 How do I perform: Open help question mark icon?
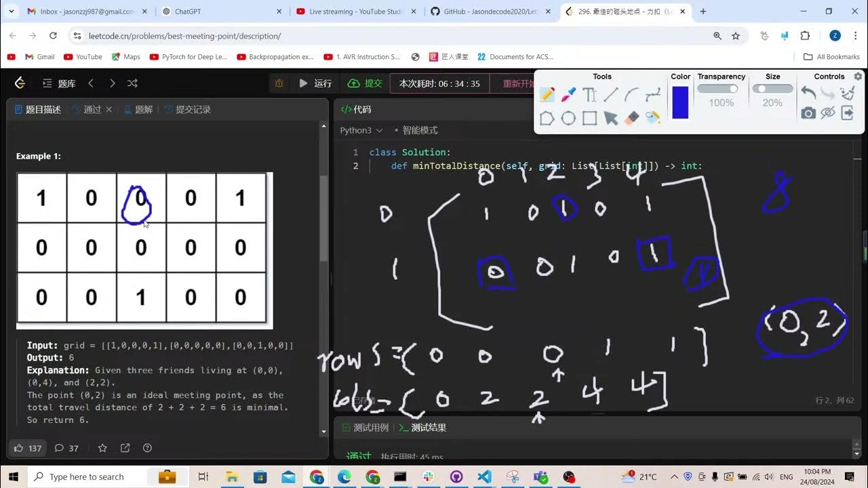(147, 448)
